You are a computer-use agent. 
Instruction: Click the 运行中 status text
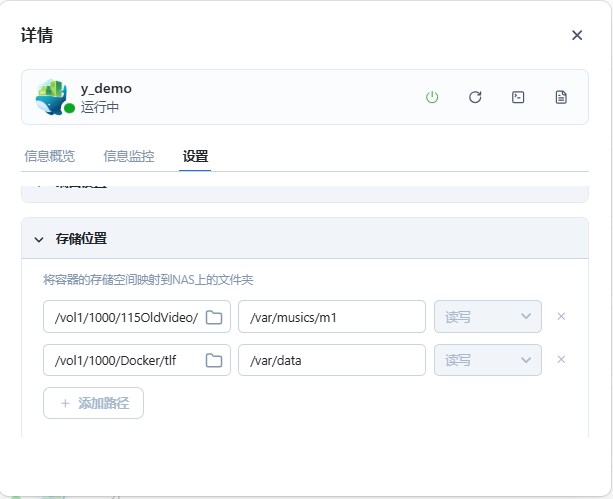[x=100, y=107]
